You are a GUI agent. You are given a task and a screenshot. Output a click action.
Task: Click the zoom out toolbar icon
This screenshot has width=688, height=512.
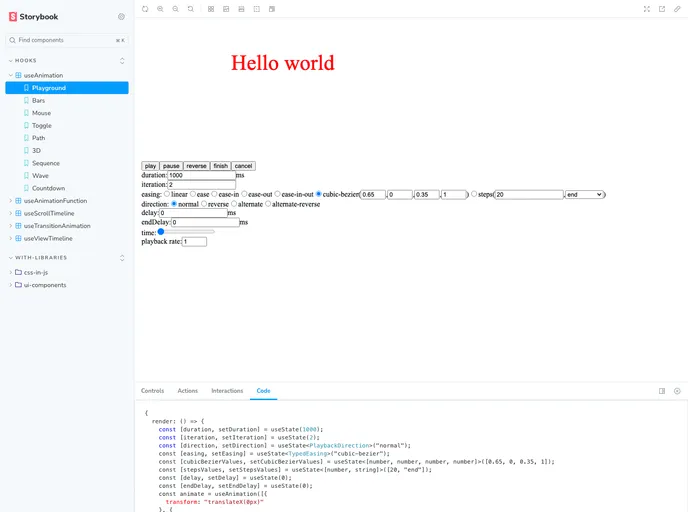[x=176, y=9]
